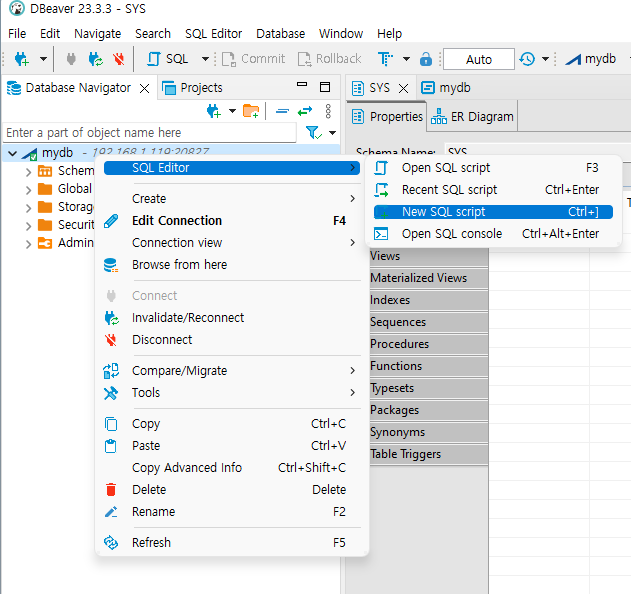Click the New Database Connection toolbar icon
Image resolution: width=631 pixels, height=594 pixels.
(x=21, y=59)
